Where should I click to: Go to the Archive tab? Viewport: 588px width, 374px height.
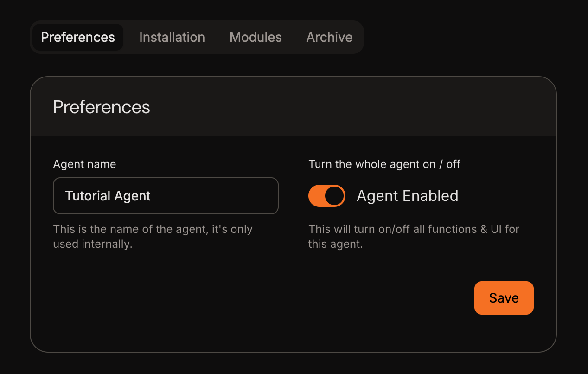329,37
